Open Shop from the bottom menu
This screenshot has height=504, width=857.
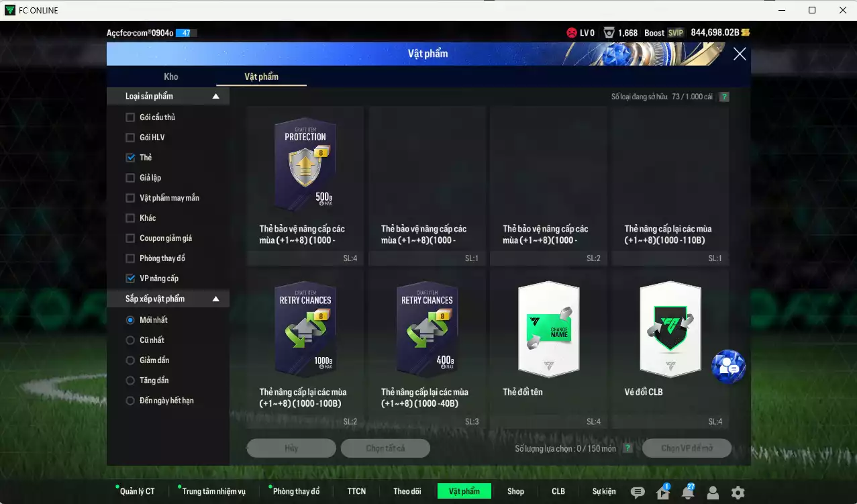click(x=515, y=491)
